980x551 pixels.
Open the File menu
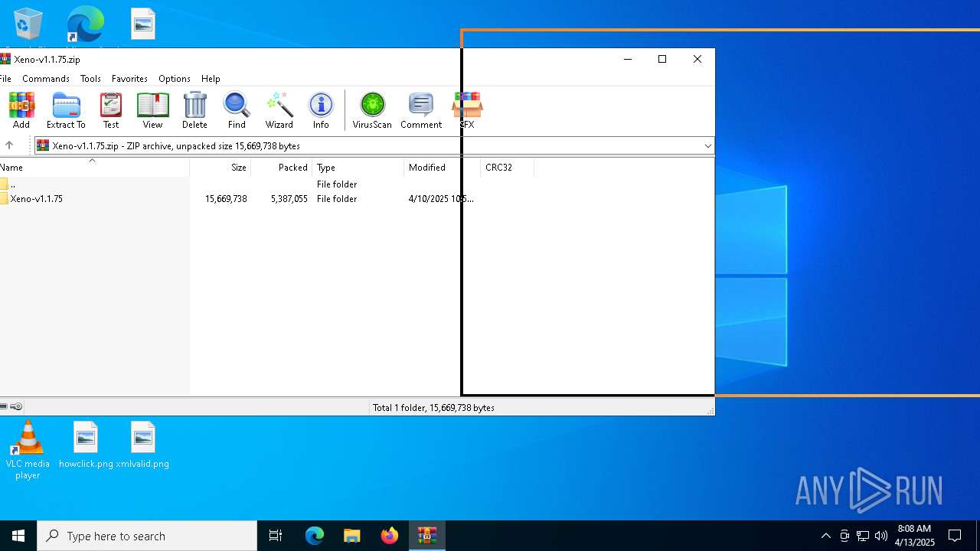(x=5, y=79)
